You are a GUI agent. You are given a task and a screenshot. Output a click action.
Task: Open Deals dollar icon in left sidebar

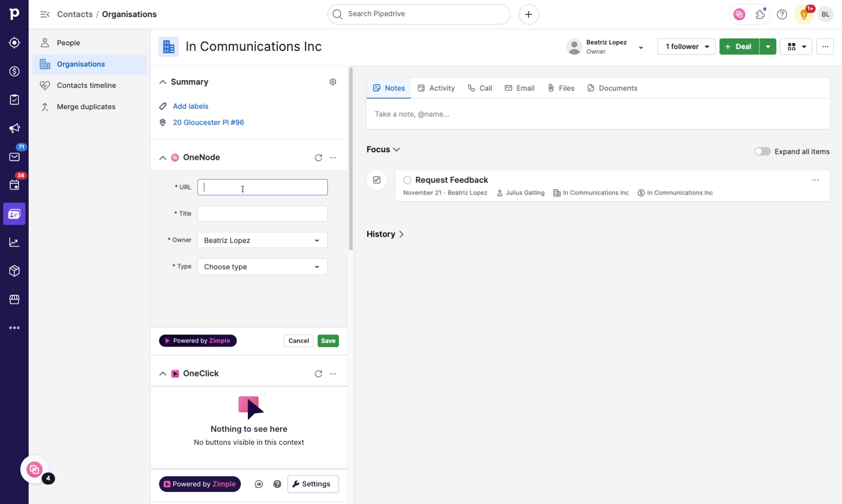[x=14, y=71]
